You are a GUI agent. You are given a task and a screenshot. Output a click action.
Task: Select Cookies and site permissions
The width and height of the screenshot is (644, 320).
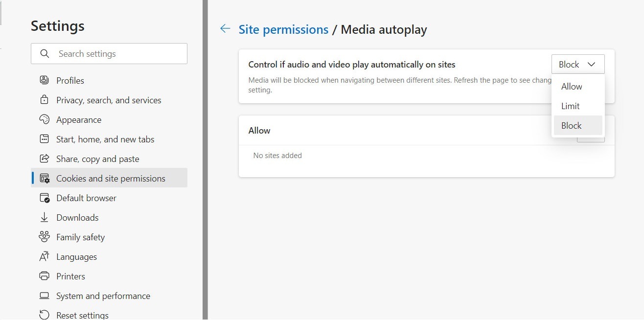[111, 179]
